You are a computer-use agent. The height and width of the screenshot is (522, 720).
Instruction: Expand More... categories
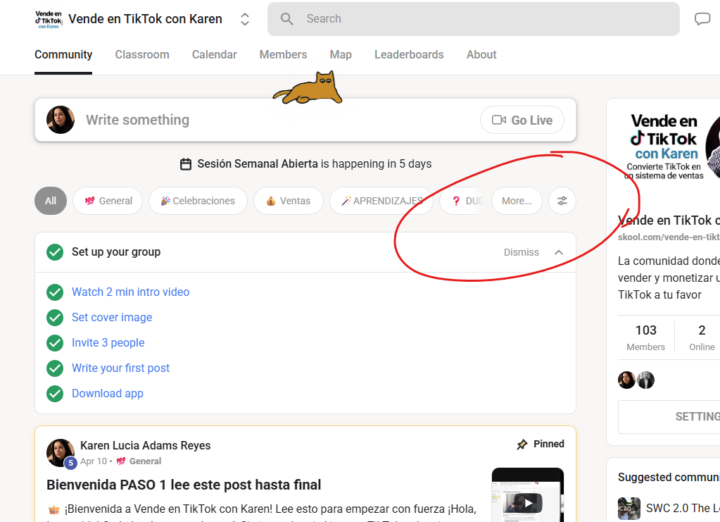pyautogui.click(x=517, y=201)
